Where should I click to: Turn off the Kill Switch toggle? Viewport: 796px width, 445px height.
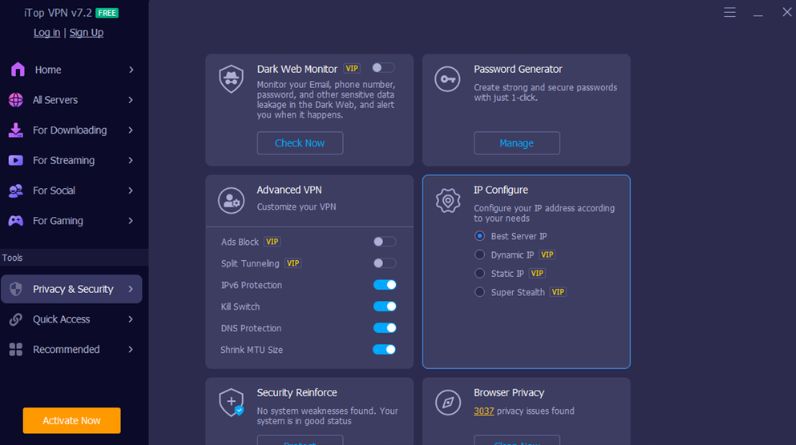click(384, 306)
